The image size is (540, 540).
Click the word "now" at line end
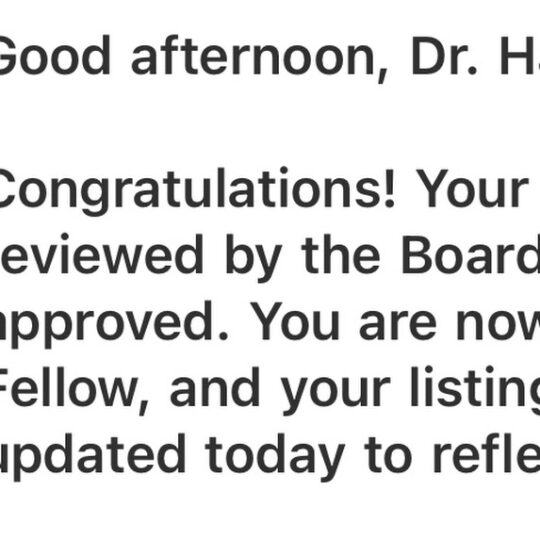498,325
